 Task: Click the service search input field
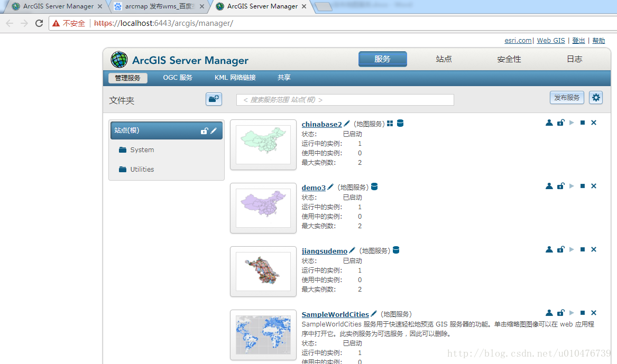click(x=345, y=100)
